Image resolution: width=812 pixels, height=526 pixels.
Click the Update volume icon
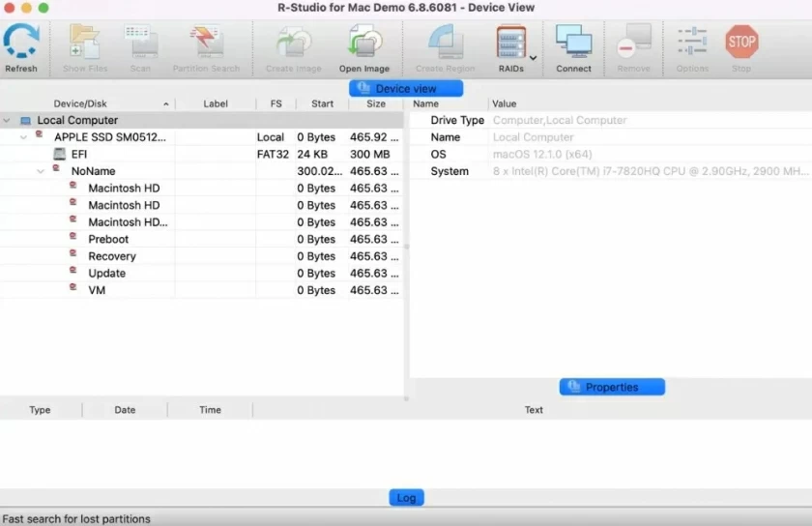pos(73,270)
